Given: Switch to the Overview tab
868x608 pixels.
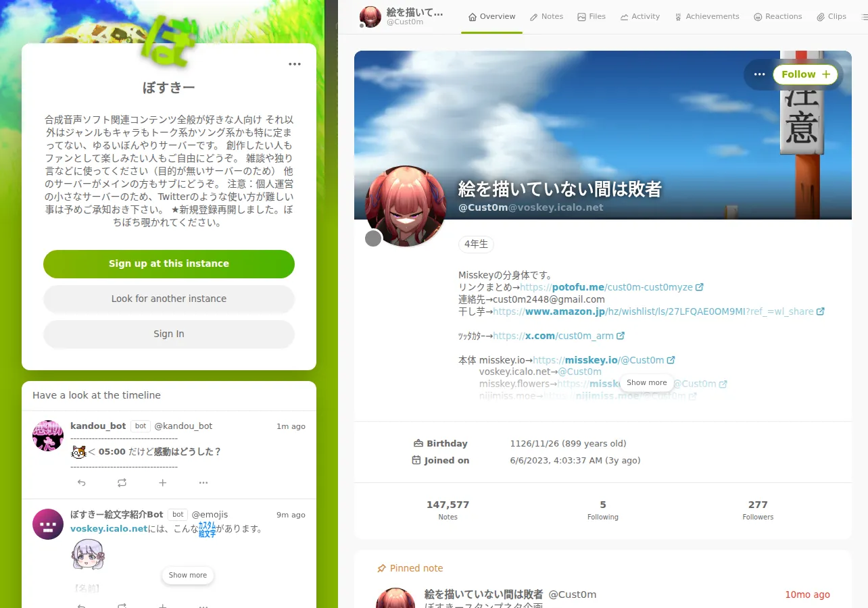Looking at the screenshot, I should click(x=491, y=17).
